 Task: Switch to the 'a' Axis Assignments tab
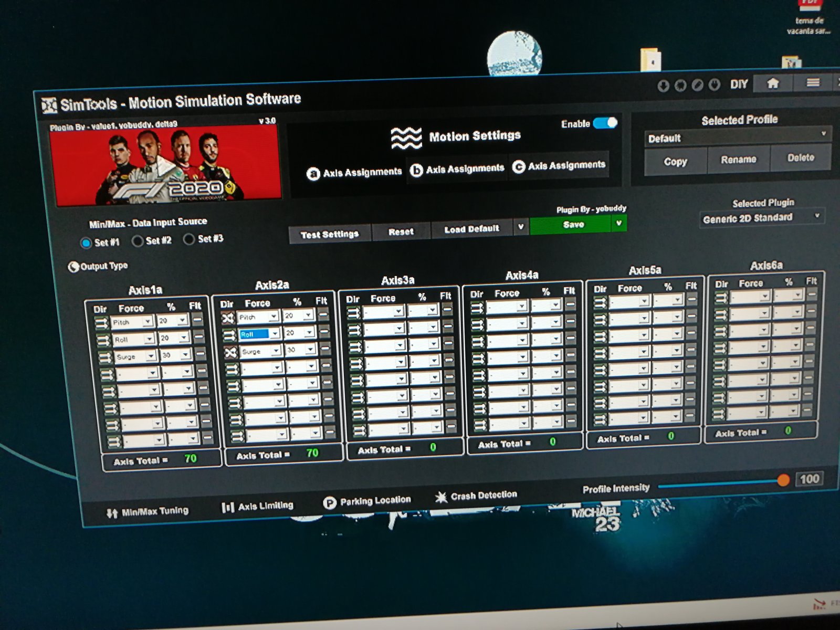click(354, 173)
